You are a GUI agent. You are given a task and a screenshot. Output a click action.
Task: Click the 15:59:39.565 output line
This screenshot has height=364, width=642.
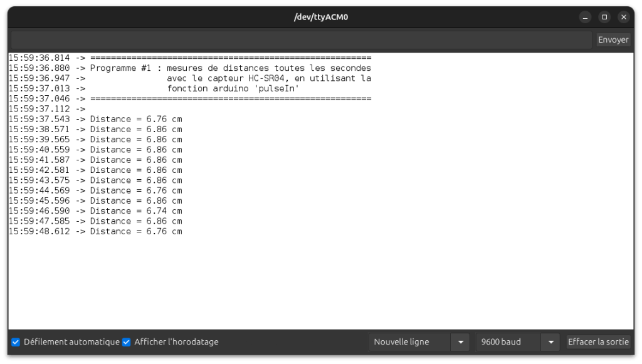(95, 140)
